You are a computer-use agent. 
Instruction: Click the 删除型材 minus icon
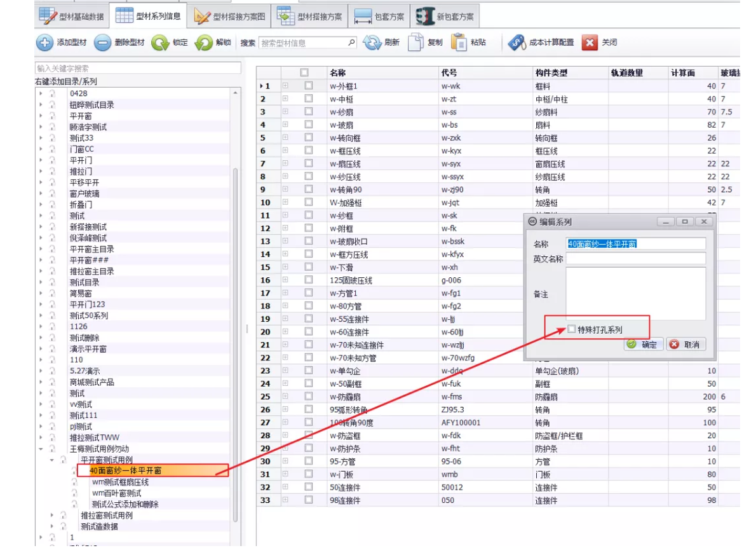[103, 43]
